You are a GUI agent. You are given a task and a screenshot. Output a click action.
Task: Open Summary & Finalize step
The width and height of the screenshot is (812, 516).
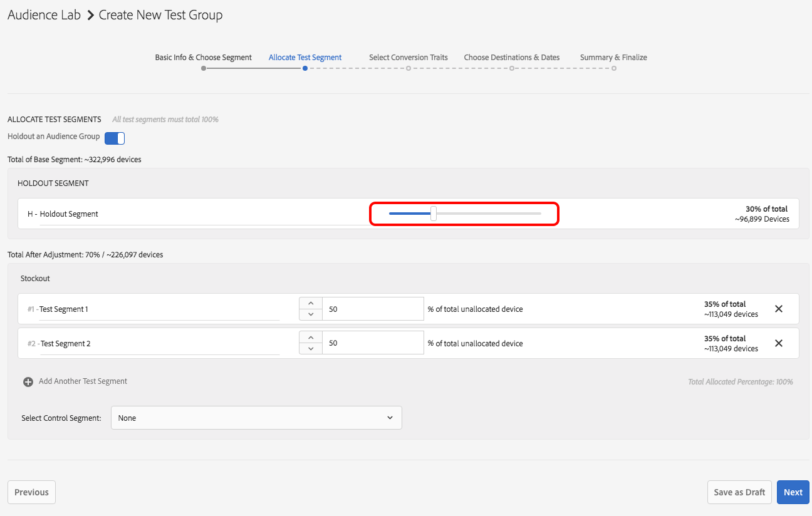[x=613, y=58]
